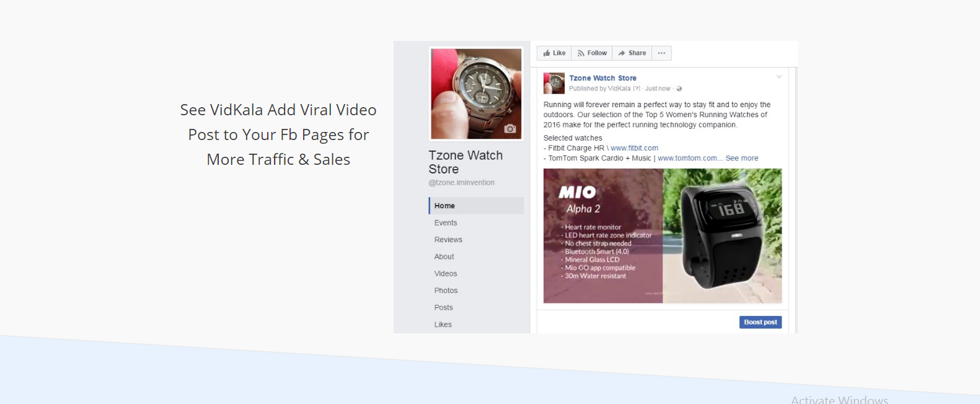Open the www.fitbit.com link
980x404 pixels.
[634, 148]
